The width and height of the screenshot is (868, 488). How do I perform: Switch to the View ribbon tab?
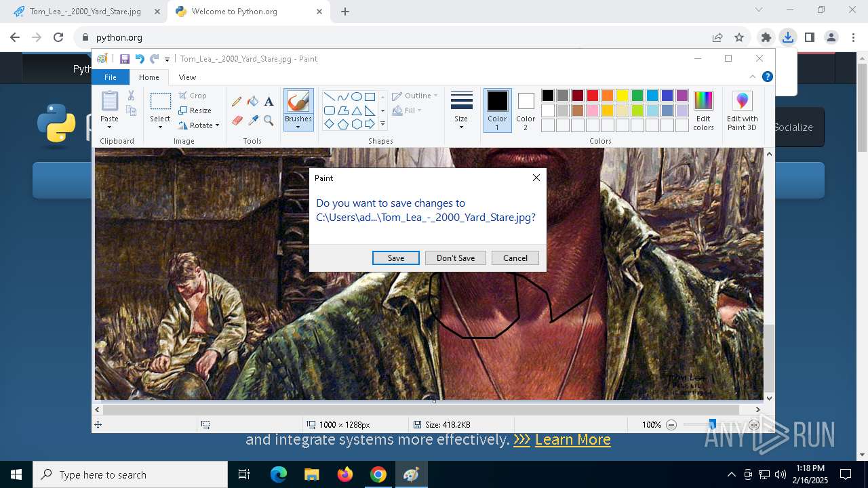[x=187, y=77]
